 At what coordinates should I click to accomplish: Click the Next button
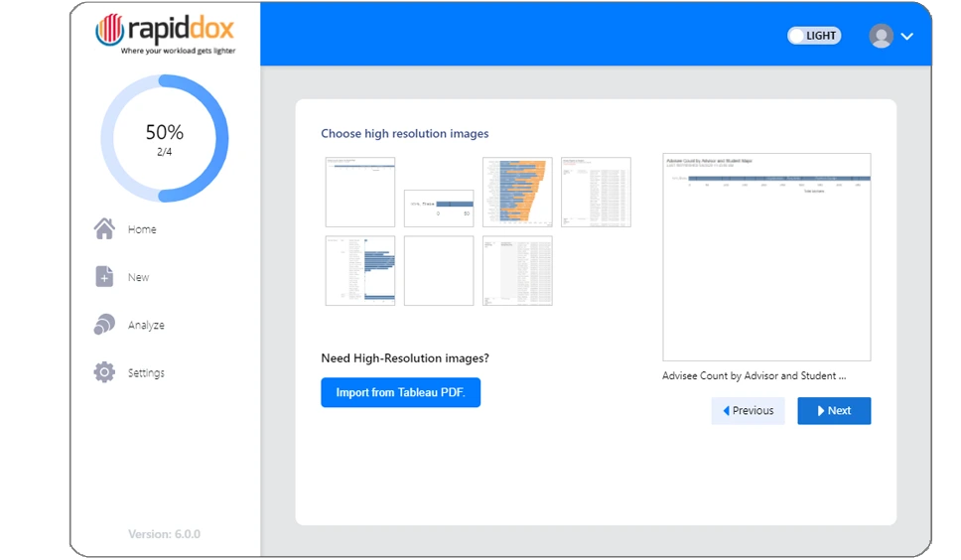tap(834, 410)
